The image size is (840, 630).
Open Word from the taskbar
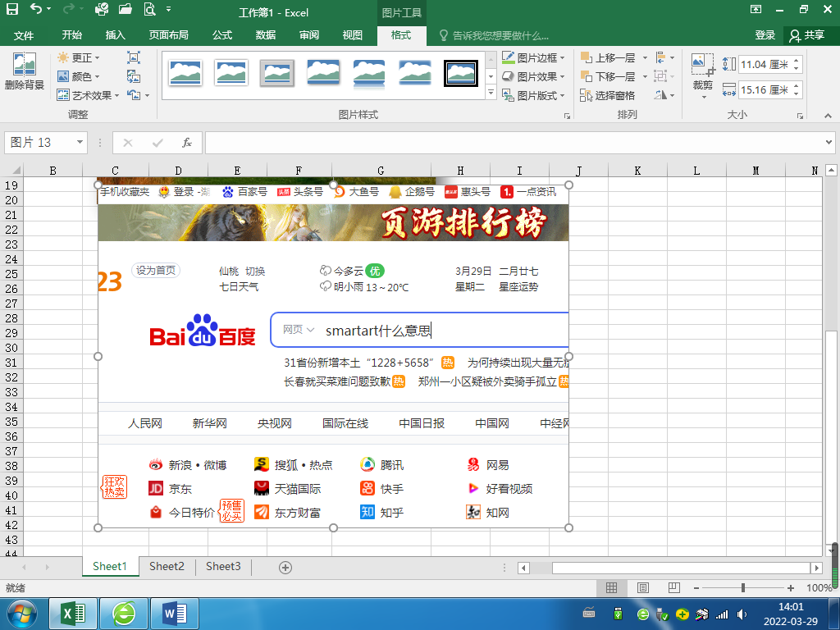[x=174, y=614]
